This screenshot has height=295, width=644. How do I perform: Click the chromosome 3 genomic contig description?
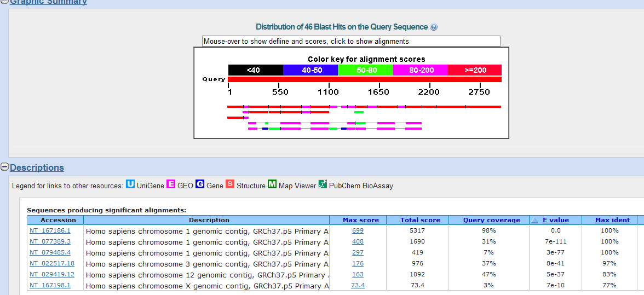tap(208, 263)
